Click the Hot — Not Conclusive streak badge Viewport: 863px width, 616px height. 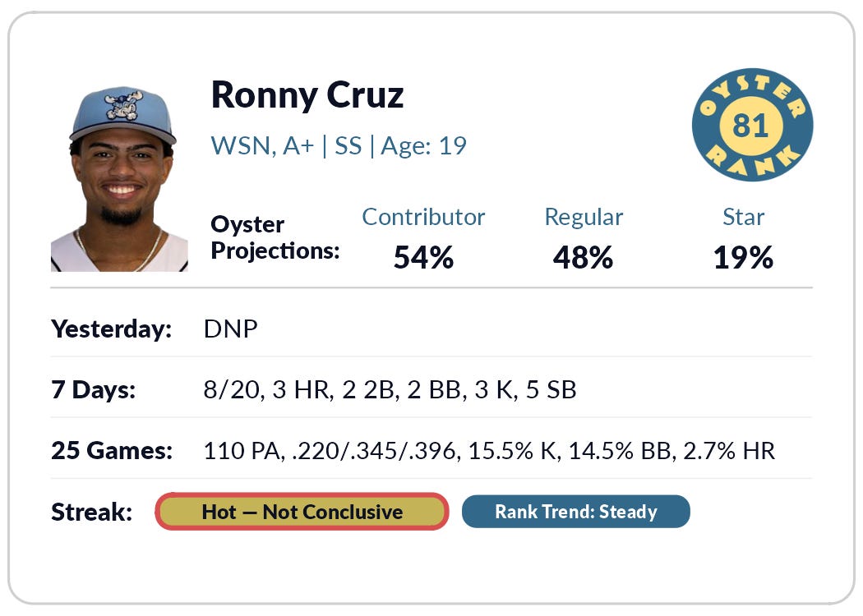pyautogui.click(x=302, y=512)
